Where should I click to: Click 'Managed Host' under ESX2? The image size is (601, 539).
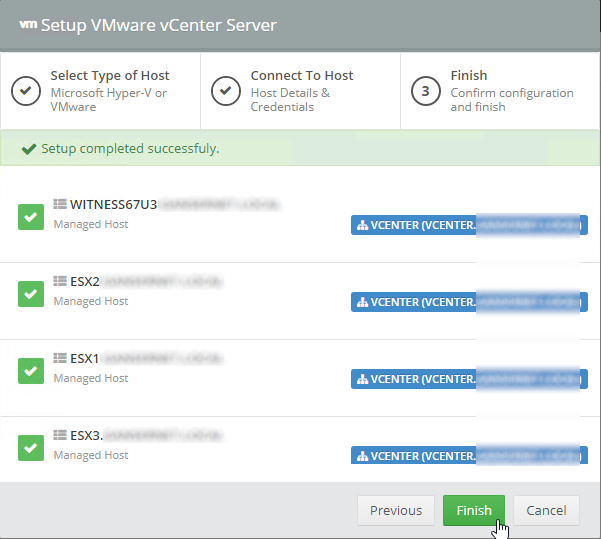[x=91, y=301]
